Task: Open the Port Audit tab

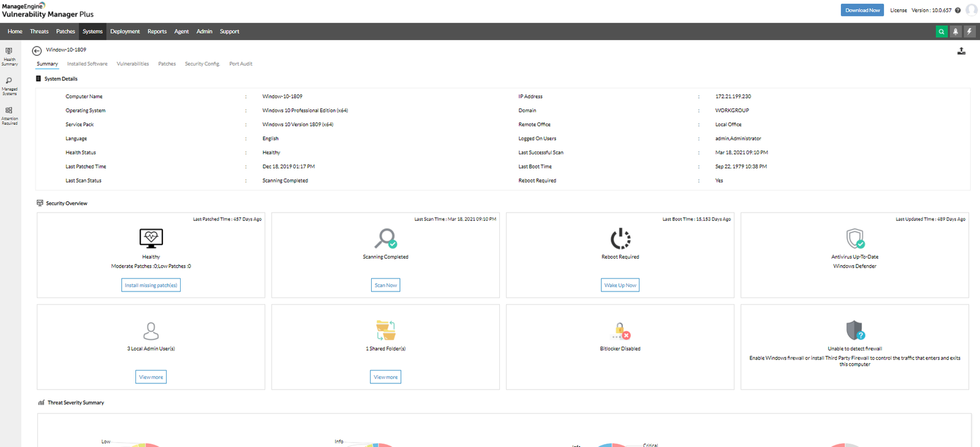Action: click(241, 64)
